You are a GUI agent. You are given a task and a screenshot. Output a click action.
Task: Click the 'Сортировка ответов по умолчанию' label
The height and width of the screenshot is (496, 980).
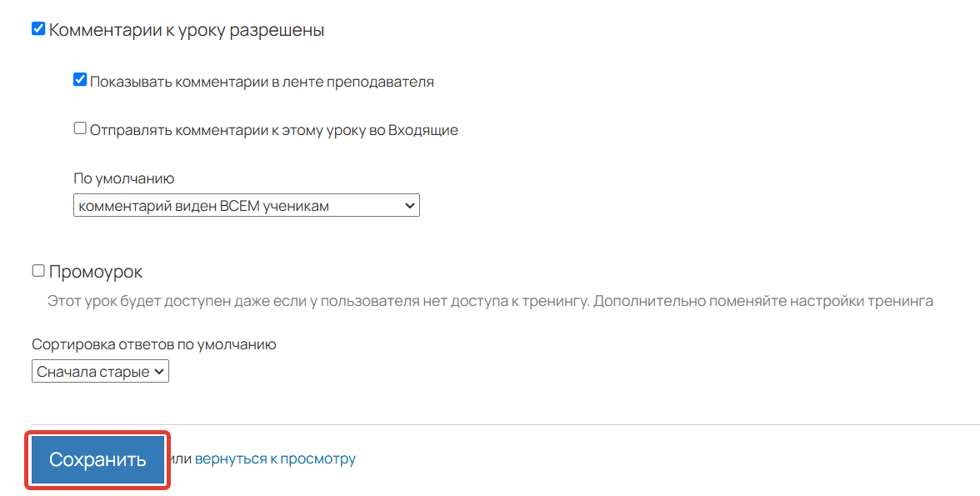point(153,343)
